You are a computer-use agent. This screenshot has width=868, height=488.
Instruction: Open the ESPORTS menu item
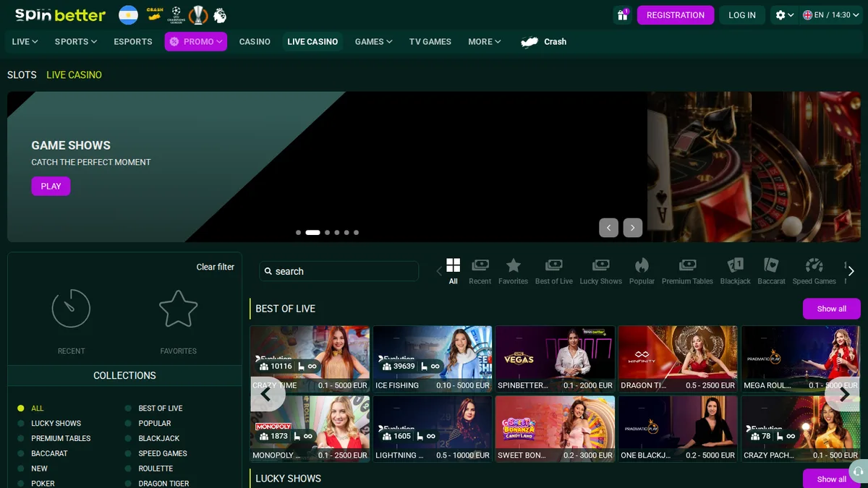(133, 42)
